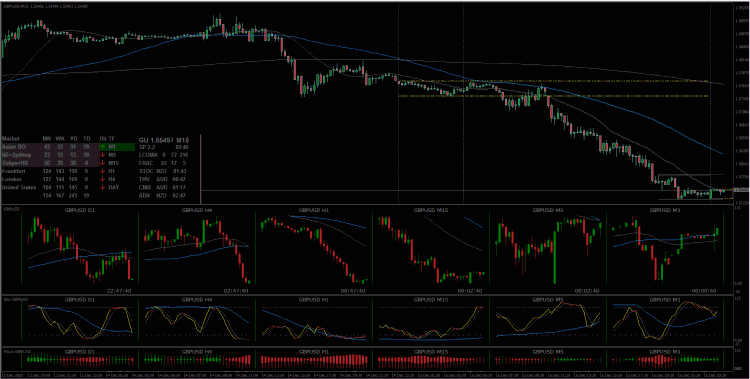The width and height of the screenshot is (750, 379).
Task: Click the GU 1.5549 M15 price header
Action: click(164, 140)
